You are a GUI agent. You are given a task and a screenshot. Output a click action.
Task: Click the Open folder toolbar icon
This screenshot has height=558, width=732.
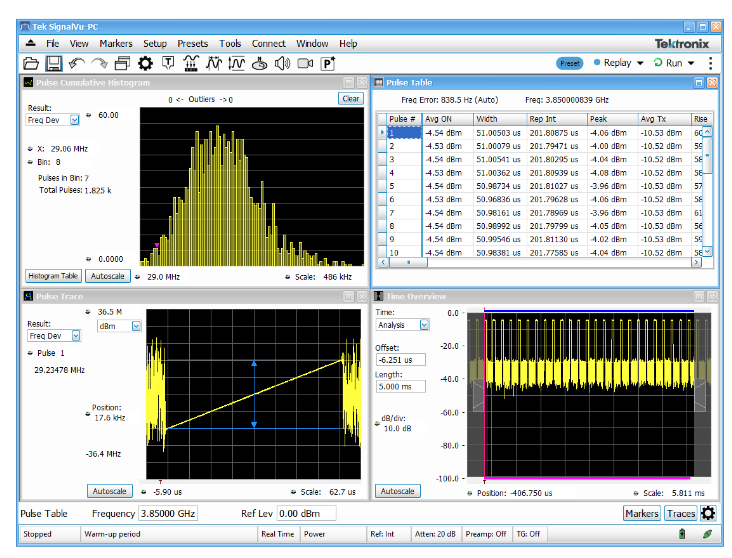(31, 63)
